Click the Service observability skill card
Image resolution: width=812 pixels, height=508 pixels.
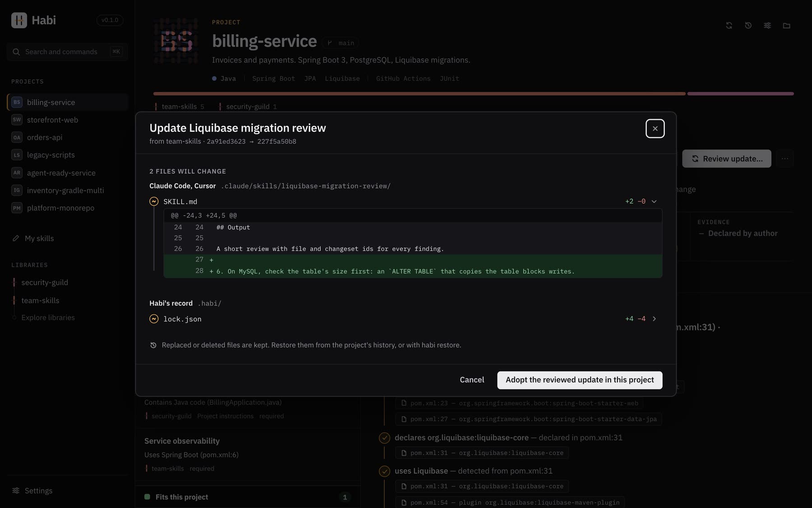pos(248,454)
